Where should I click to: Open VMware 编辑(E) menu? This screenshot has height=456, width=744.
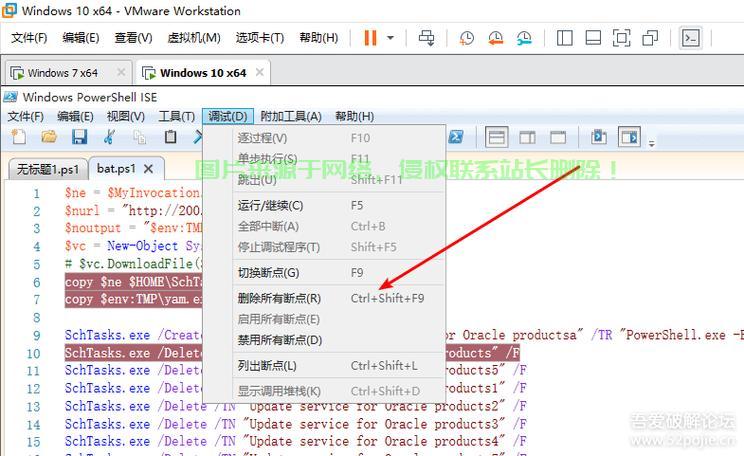(x=81, y=37)
